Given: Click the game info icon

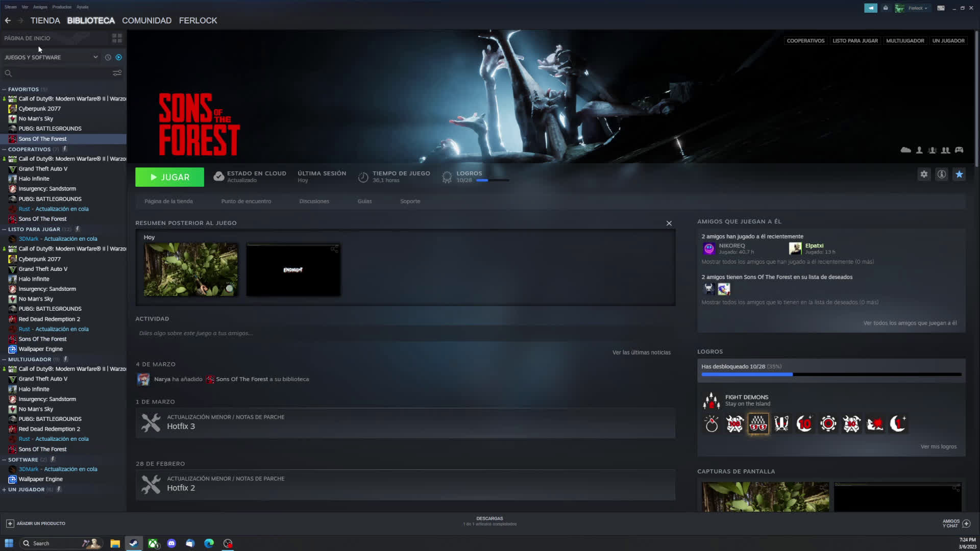Looking at the screenshot, I should pos(942,174).
